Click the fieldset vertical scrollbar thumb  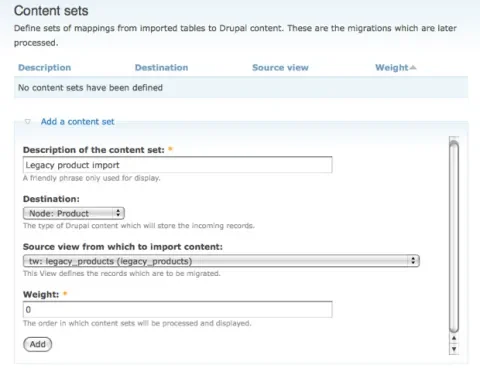point(454,237)
